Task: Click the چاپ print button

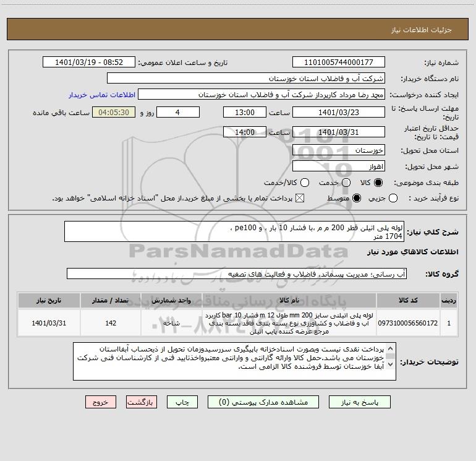Action: tap(182, 402)
